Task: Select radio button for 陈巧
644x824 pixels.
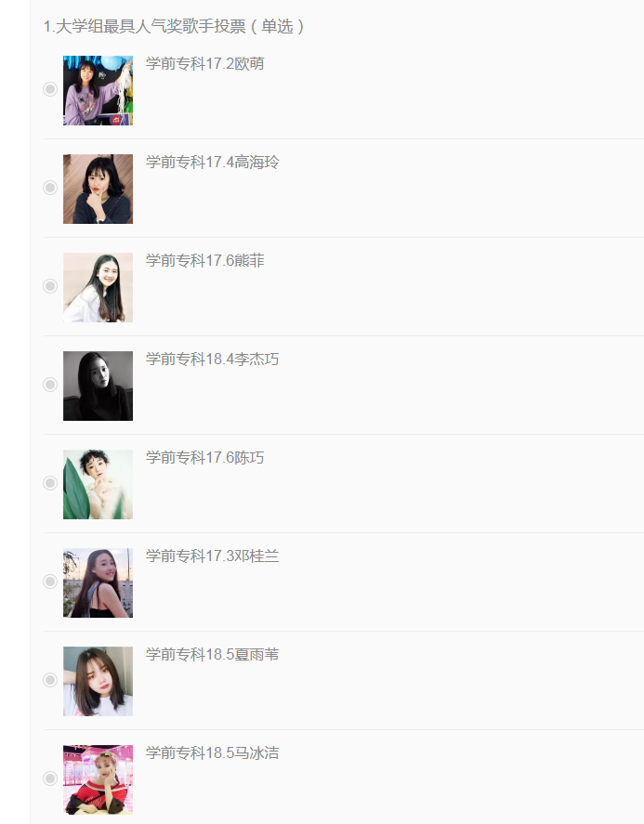Action: tap(50, 483)
